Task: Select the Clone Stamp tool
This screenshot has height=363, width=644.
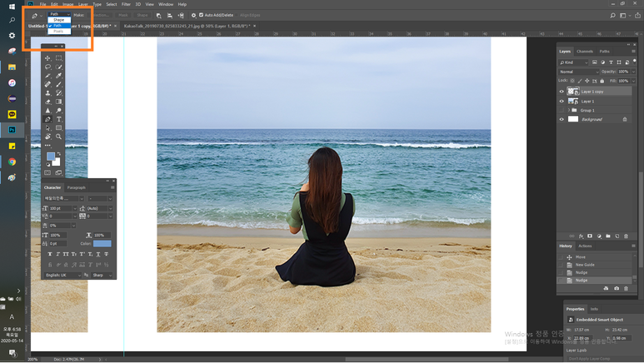Action: point(47,92)
